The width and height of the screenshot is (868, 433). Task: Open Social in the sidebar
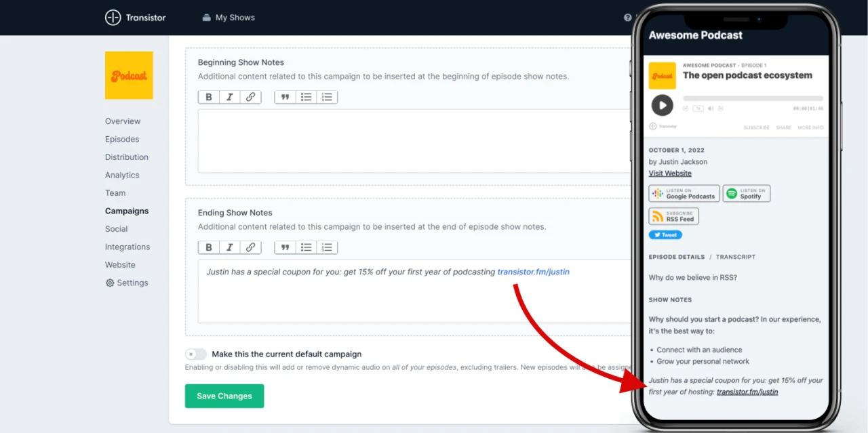(x=117, y=229)
